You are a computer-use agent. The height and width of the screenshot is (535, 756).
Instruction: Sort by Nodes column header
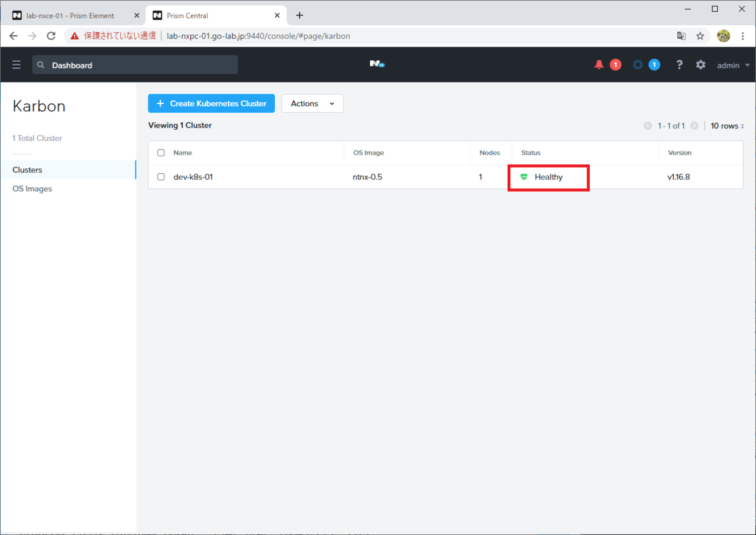[x=490, y=153]
